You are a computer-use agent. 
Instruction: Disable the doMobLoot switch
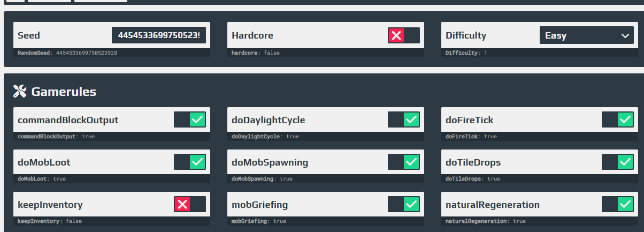(x=190, y=162)
